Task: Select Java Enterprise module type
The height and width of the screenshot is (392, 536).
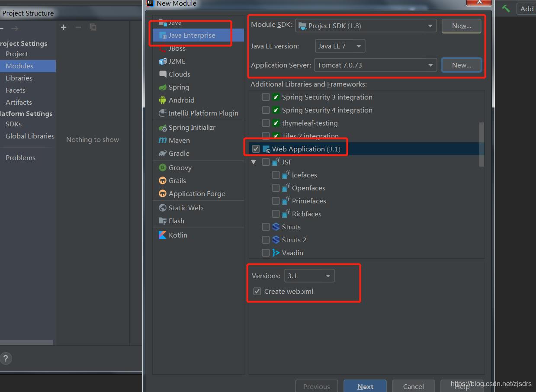Action: (x=198, y=35)
